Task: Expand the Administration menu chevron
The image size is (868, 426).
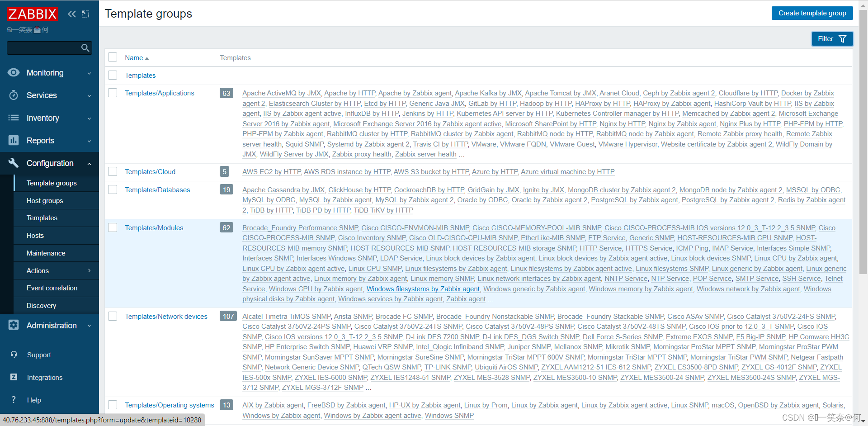Action: pyautogui.click(x=89, y=326)
